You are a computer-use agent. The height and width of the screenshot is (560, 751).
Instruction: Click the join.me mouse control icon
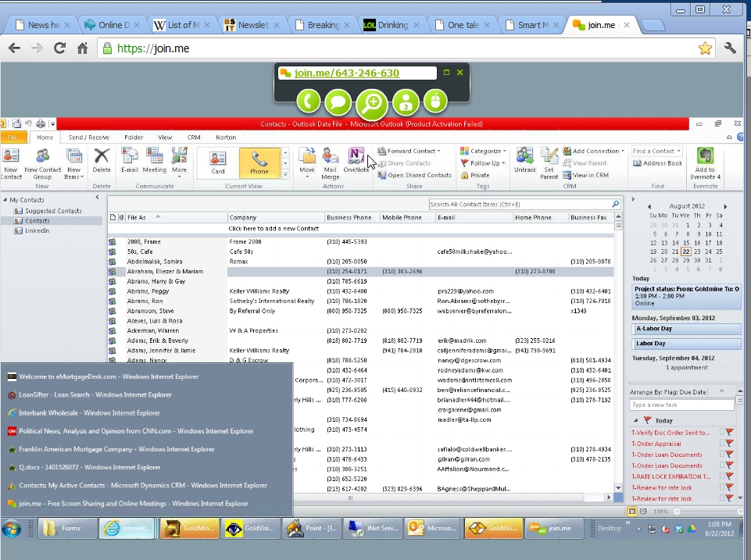(435, 102)
